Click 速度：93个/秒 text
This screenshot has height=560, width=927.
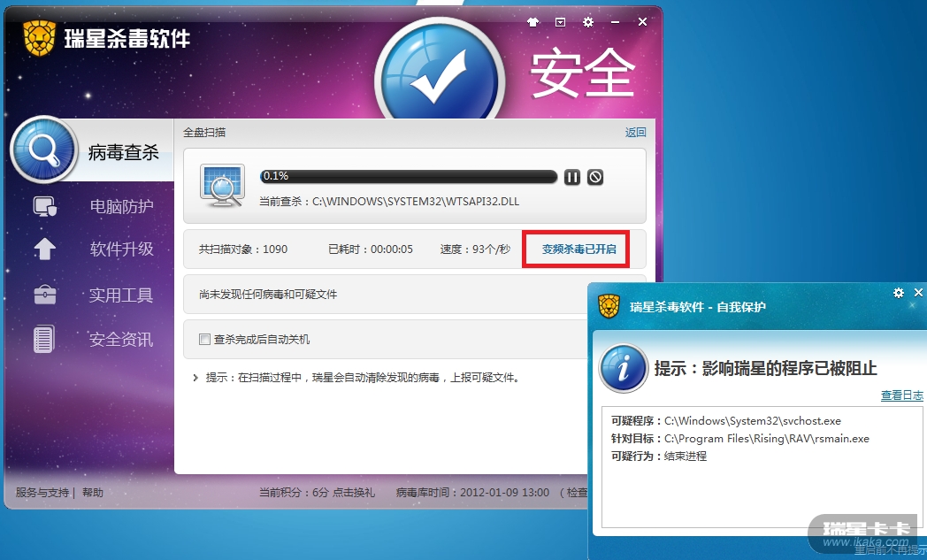(x=475, y=249)
